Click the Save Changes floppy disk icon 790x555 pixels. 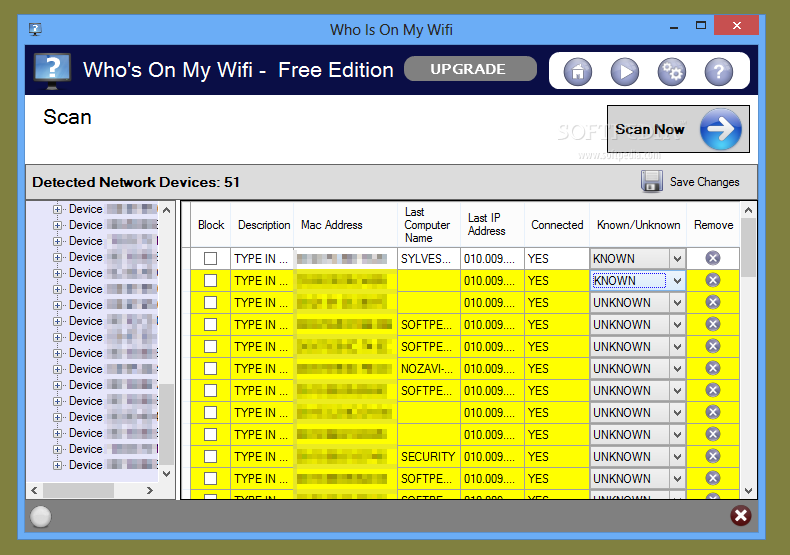pos(652,182)
